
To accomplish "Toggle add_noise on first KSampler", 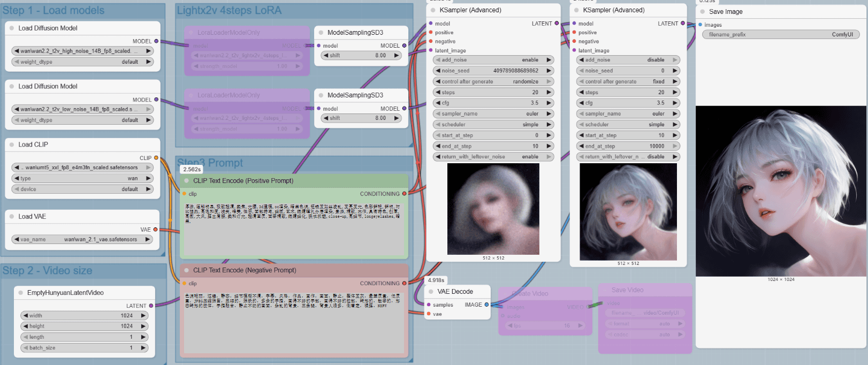I will 492,60.
